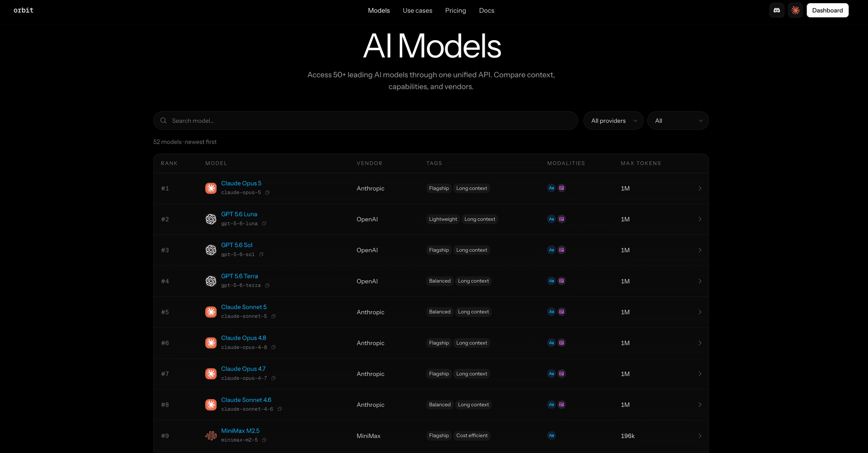The height and width of the screenshot is (453, 868).
Task: Click the Lightweight tag on GPT 5.6 Luna
Action: (x=443, y=219)
